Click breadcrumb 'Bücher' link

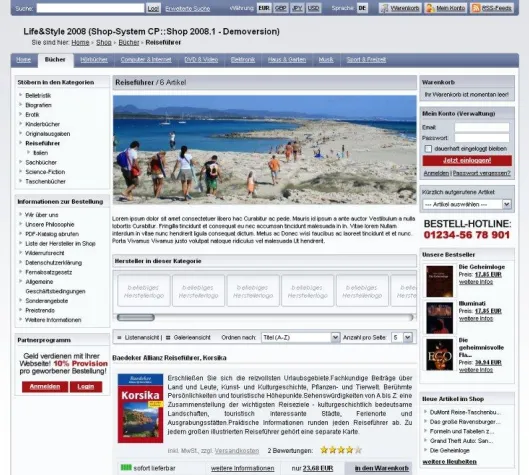point(129,43)
